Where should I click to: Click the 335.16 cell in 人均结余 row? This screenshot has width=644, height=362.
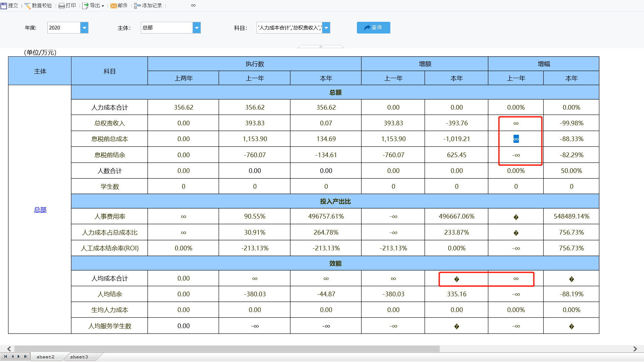[x=457, y=294]
